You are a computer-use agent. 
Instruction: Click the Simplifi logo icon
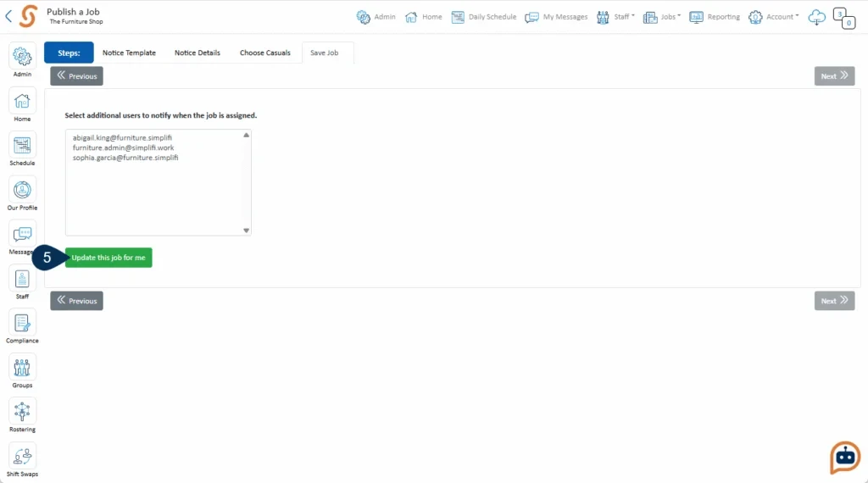pyautogui.click(x=28, y=16)
